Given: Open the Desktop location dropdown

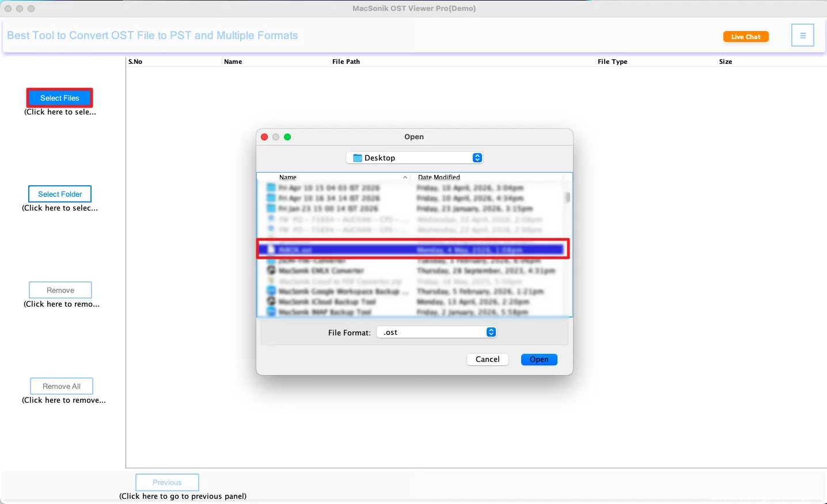Looking at the screenshot, I should coord(415,158).
